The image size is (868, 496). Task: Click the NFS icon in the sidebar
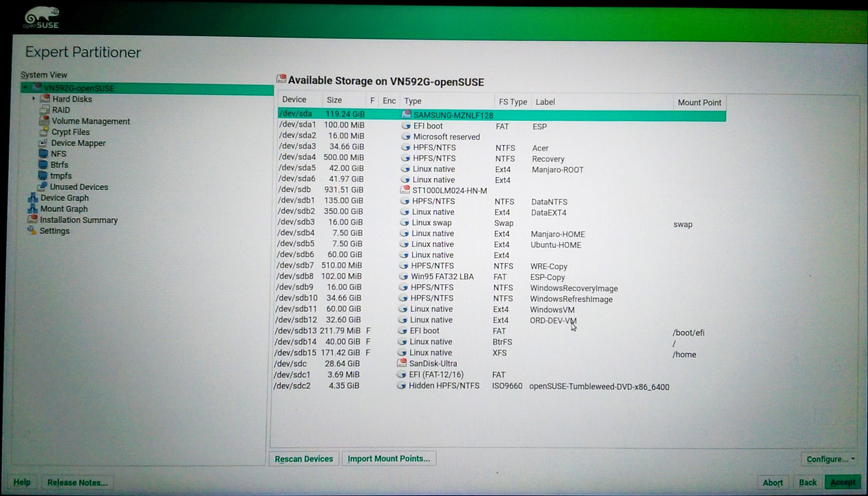point(43,154)
